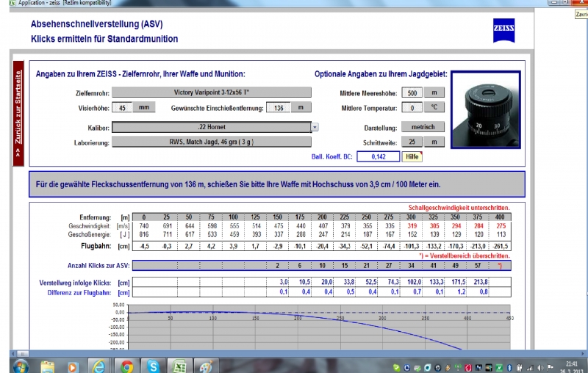Edit Mittlere Temperatur value 0
This screenshot has height=373, width=588.
coord(412,108)
